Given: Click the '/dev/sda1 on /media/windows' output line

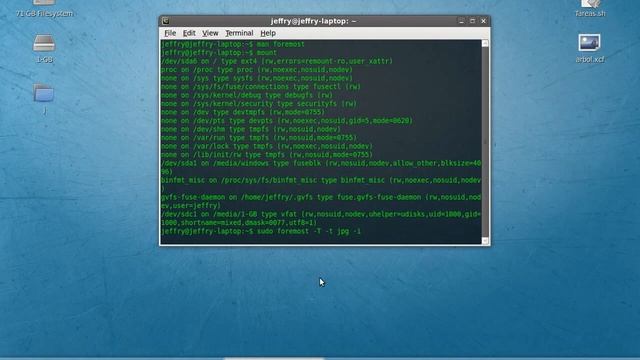Looking at the screenshot, I should 321,167.
